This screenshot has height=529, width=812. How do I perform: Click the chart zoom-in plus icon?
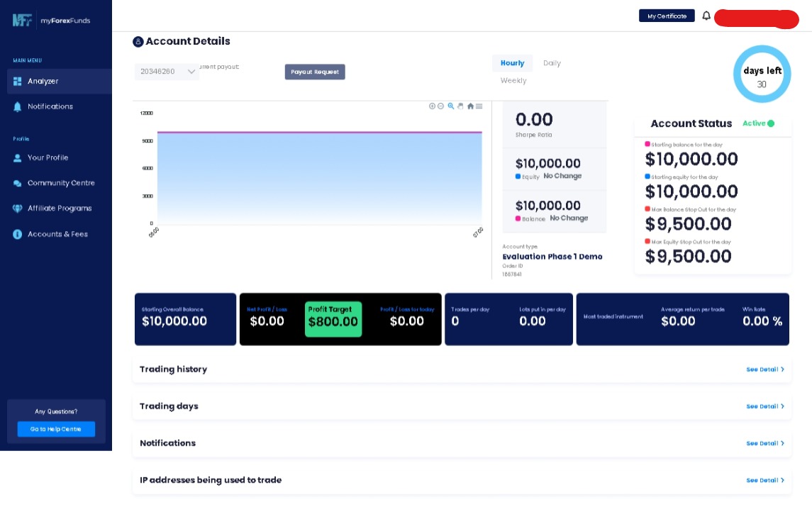[432, 106]
